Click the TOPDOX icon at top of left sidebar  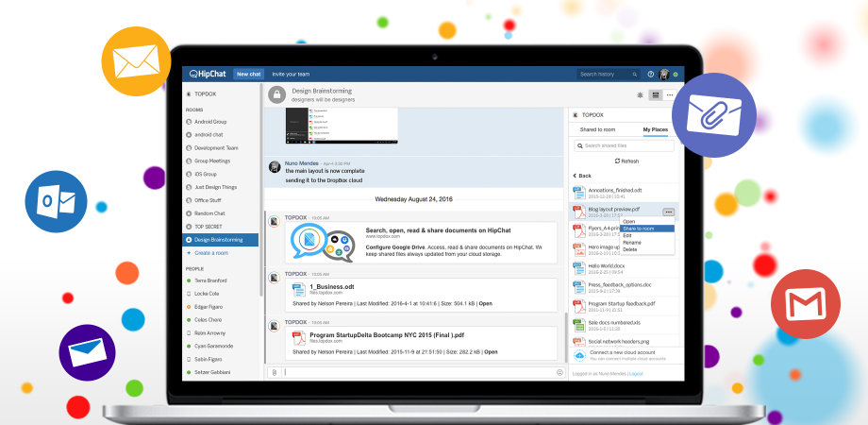[189, 94]
